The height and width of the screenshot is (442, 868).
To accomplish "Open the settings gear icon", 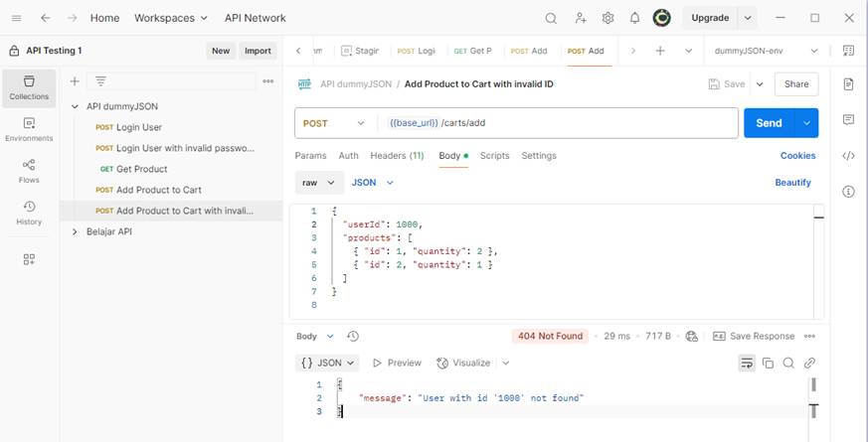I will click(608, 18).
